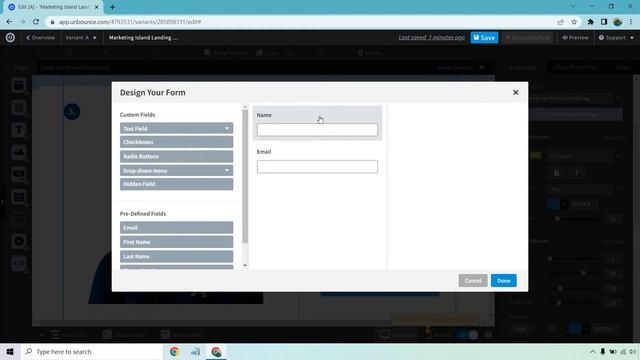Screen dimensions: 640x360
Task: Bookmark this page with star icon
Action: click(x=574, y=22)
